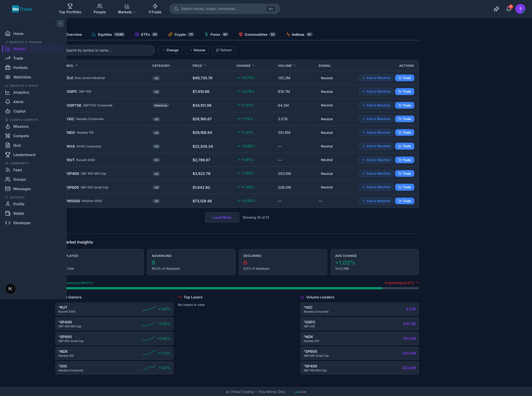Screen dimensions: 532x396
Task: Open Trade page from sidebar
Action: tap(33, 58)
